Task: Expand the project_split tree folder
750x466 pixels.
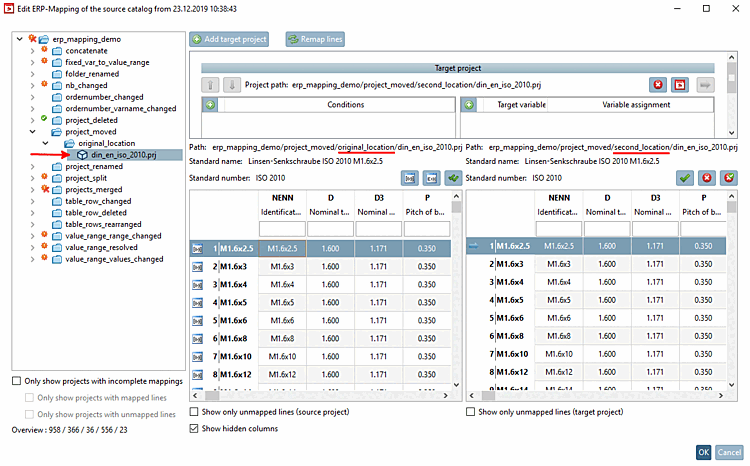Action: [33, 177]
